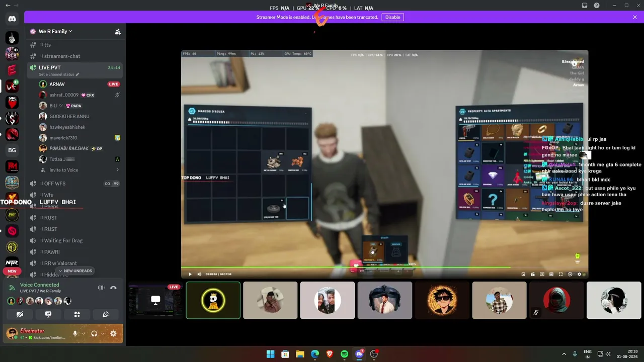Image resolution: width=644 pixels, height=362 pixels.
Task: Open stream video settings gear
Action: (x=579, y=274)
